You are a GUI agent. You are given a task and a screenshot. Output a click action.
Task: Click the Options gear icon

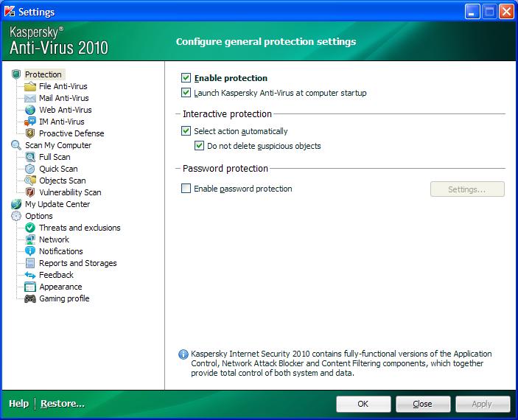(16, 216)
